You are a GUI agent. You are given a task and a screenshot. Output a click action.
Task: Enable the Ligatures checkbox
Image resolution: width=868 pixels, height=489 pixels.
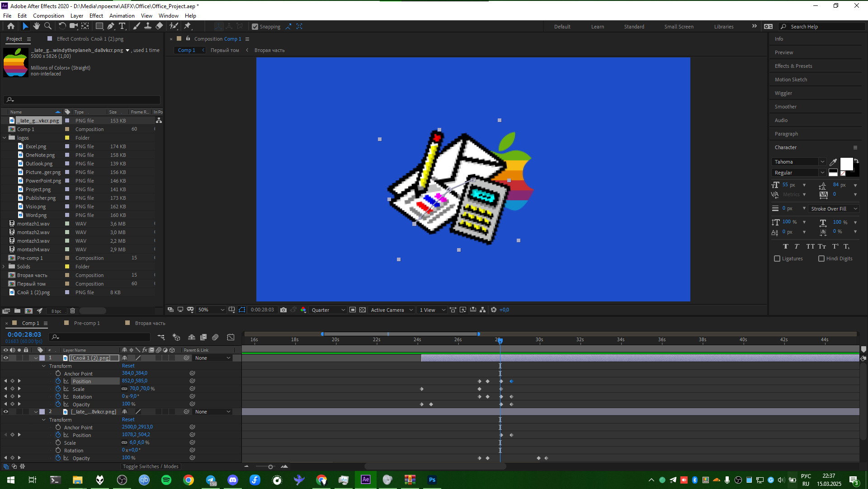click(777, 259)
